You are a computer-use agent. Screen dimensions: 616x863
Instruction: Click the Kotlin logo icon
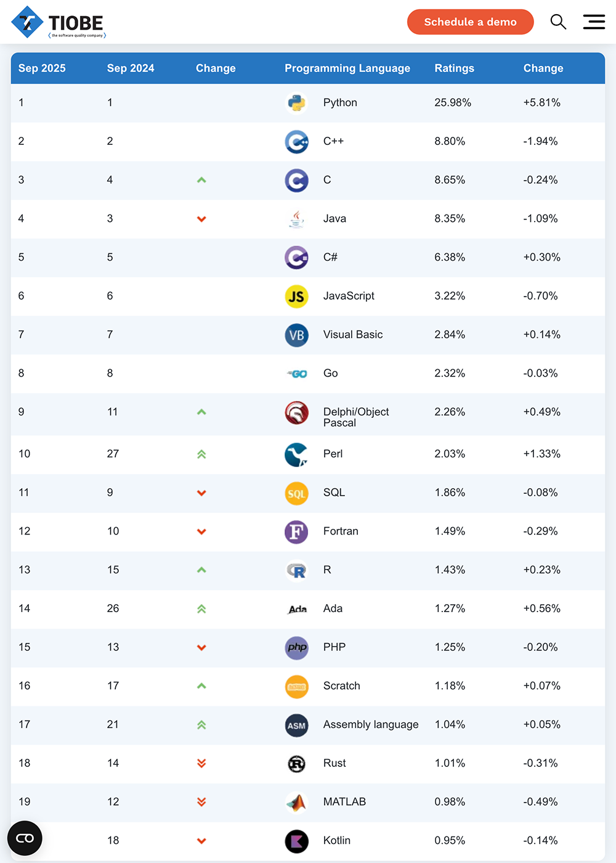coord(296,841)
